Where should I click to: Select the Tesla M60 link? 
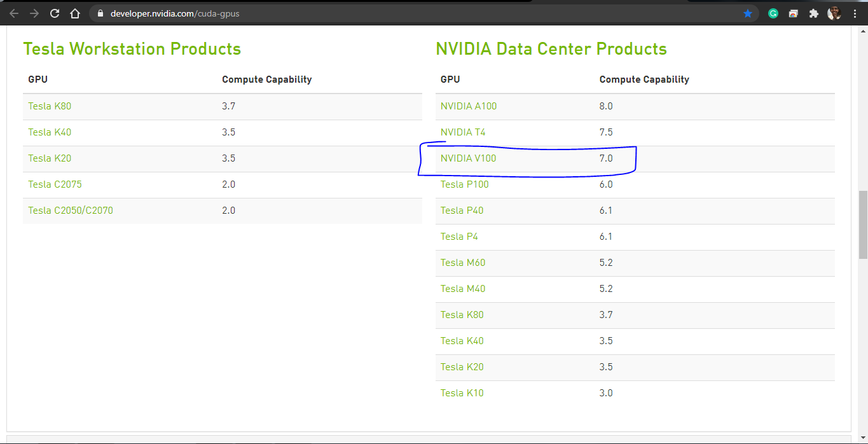tap(462, 263)
